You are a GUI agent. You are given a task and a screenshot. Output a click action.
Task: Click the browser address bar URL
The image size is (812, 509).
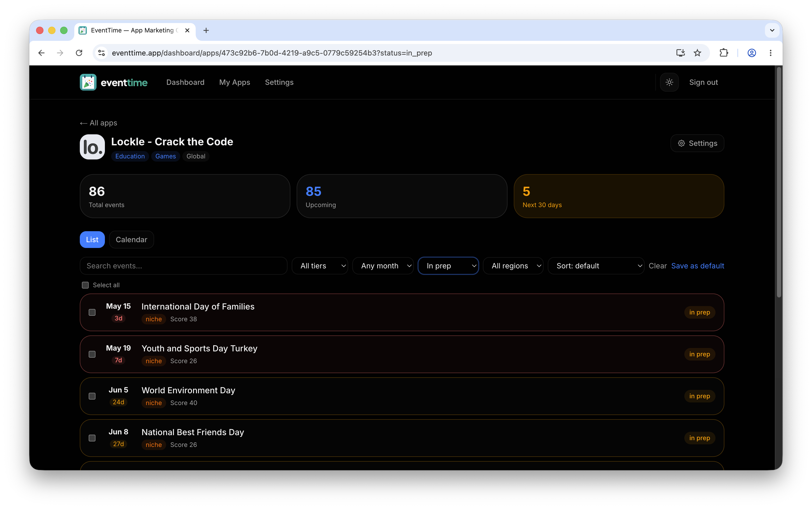[x=272, y=53]
